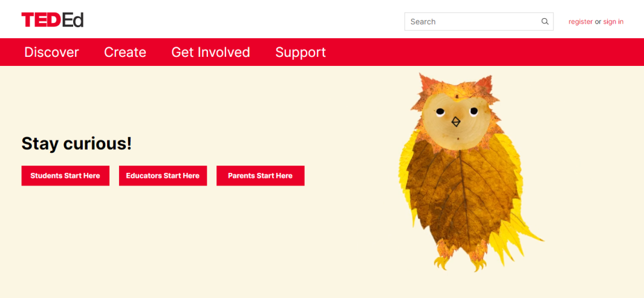
Task: Open the Discover menu
Action: point(52,52)
